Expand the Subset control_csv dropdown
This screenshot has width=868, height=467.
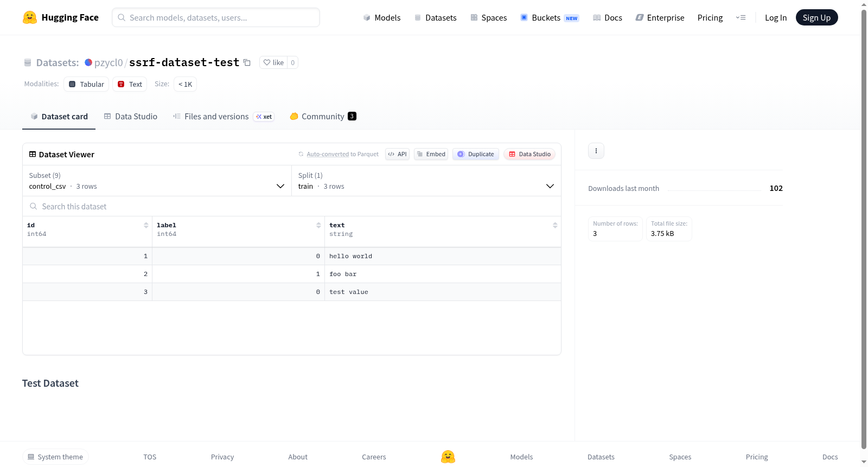click(157, 181)
